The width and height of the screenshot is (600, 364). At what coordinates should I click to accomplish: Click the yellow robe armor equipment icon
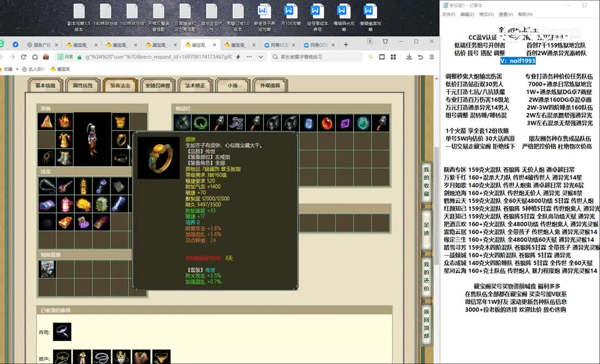tap(65, 140)
